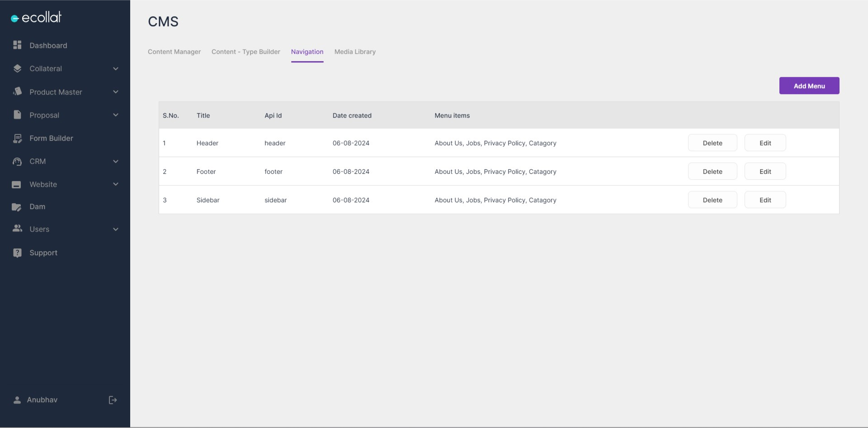Switch to the Content Manager tab
868x428 pixels.
[x=174, y=52]
